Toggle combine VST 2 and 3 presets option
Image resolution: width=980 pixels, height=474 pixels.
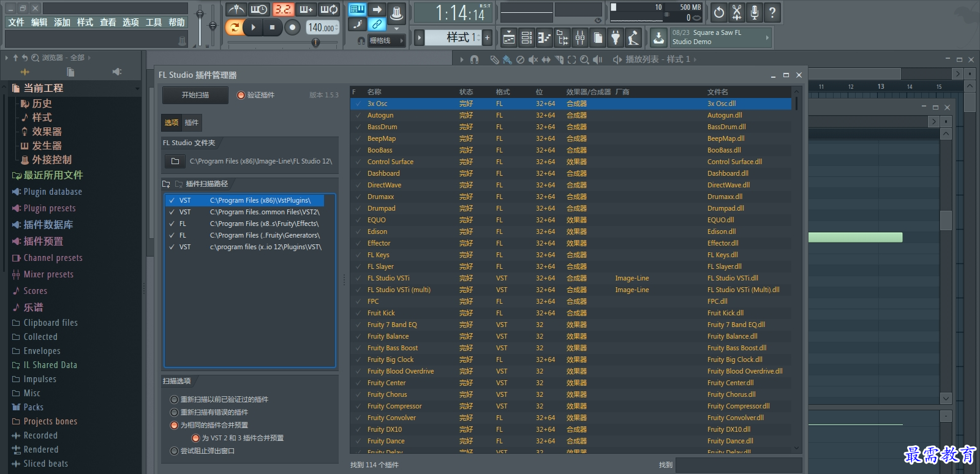click(195, 438)
